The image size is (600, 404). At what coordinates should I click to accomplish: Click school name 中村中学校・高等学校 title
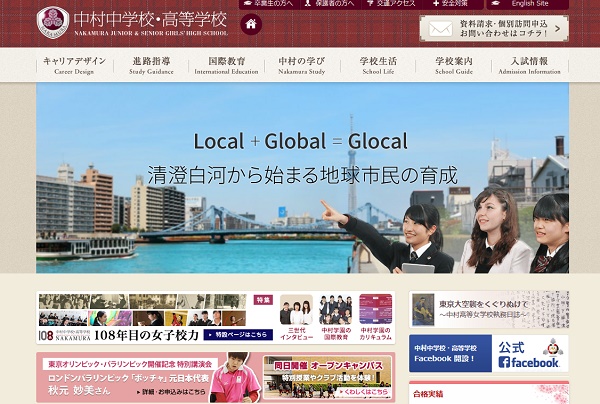pos(151,20)
